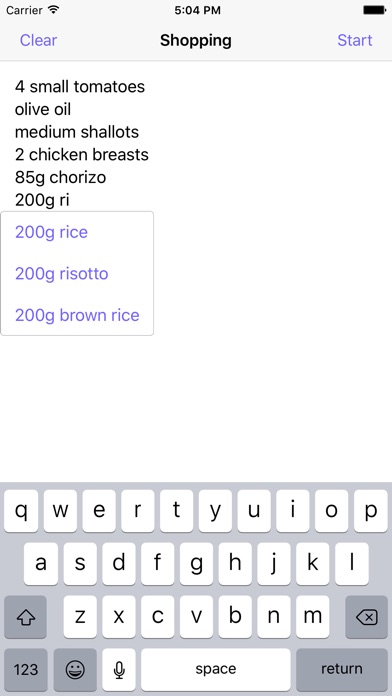Tap the letter p key
The image size is (392, 696).
tap(371, 511)
